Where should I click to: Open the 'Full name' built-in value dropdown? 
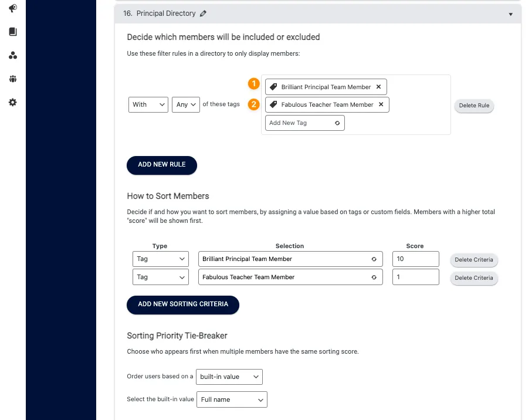[x=232, y=399]
